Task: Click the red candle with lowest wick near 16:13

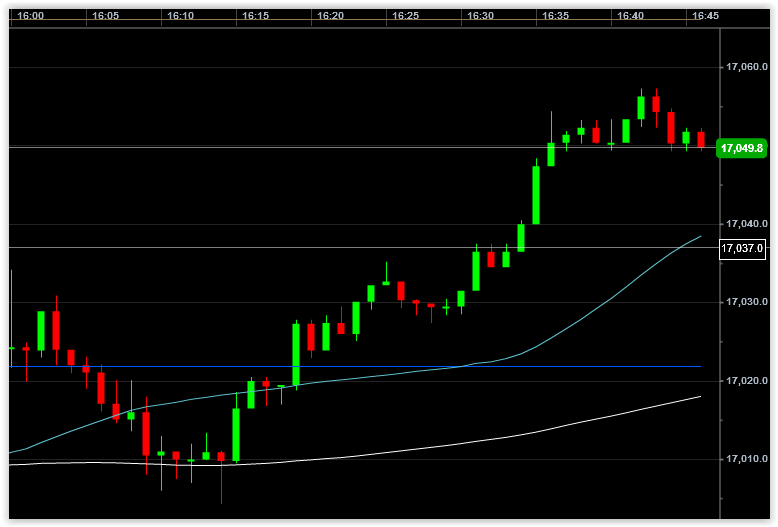Action: tap(221, 457)
